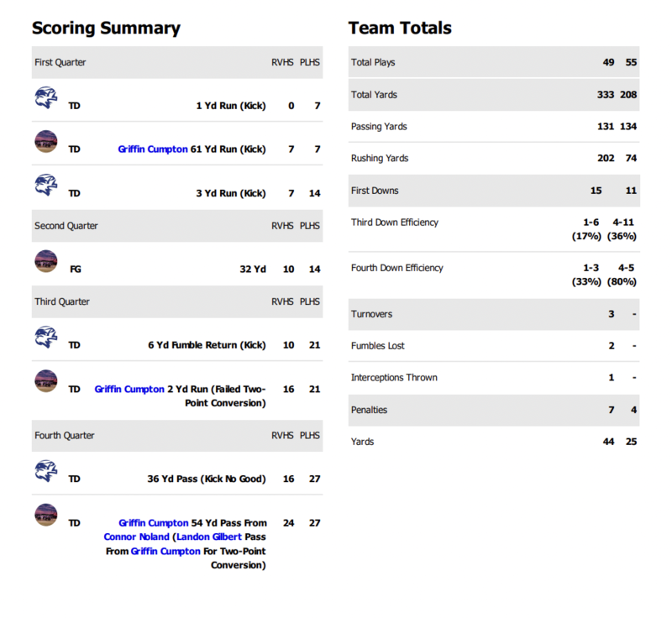Click the Team Totals heading
The width and height of the screenshot is (672, 618).
pyautogui.click(x=400, y=29)
